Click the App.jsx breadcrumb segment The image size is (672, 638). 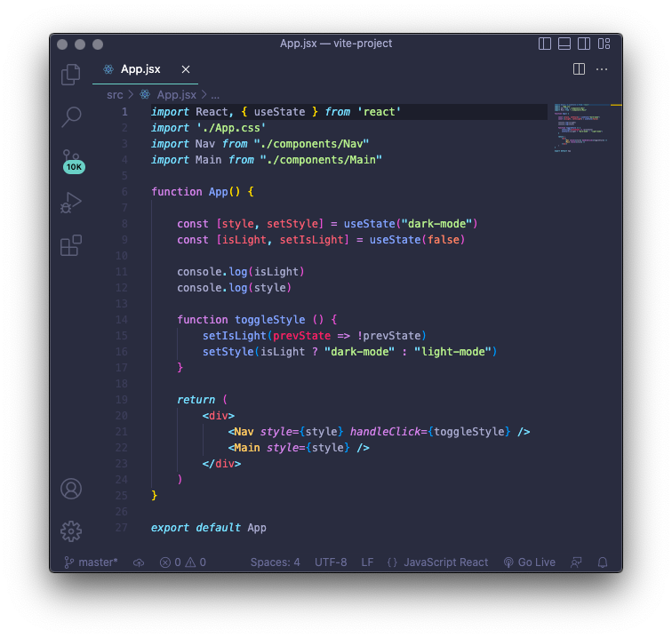[x=177, y=95]
